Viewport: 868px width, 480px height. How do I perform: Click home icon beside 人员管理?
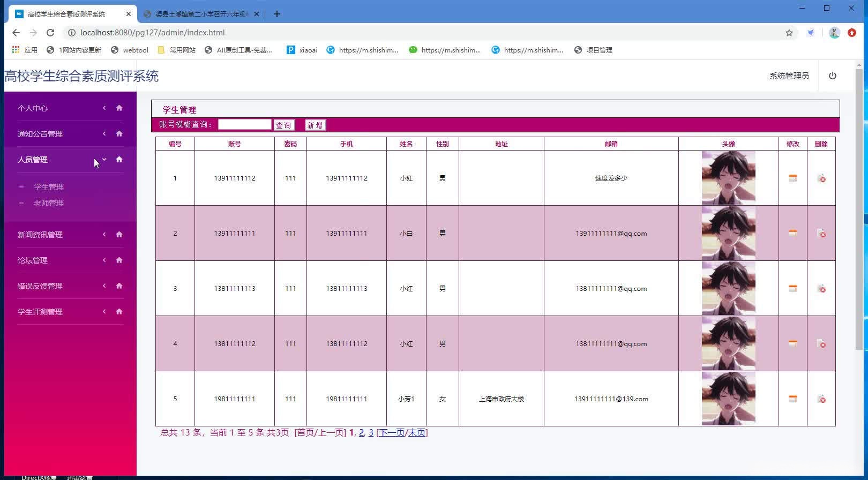click(x=119, y=160)
